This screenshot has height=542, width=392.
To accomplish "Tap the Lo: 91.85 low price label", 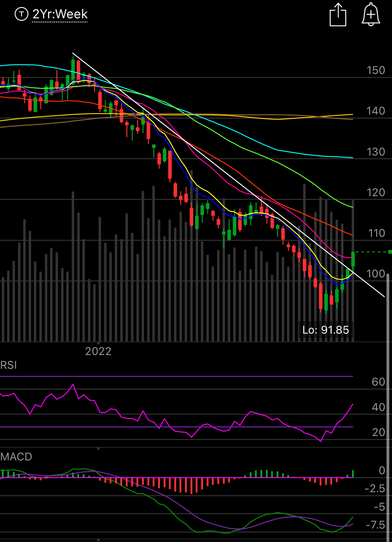I will click(325, 330).
